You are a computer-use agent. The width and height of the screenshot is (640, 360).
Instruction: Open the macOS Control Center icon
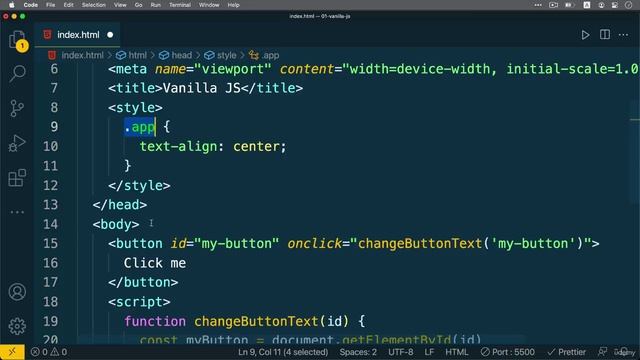click(x=614, y=5)
